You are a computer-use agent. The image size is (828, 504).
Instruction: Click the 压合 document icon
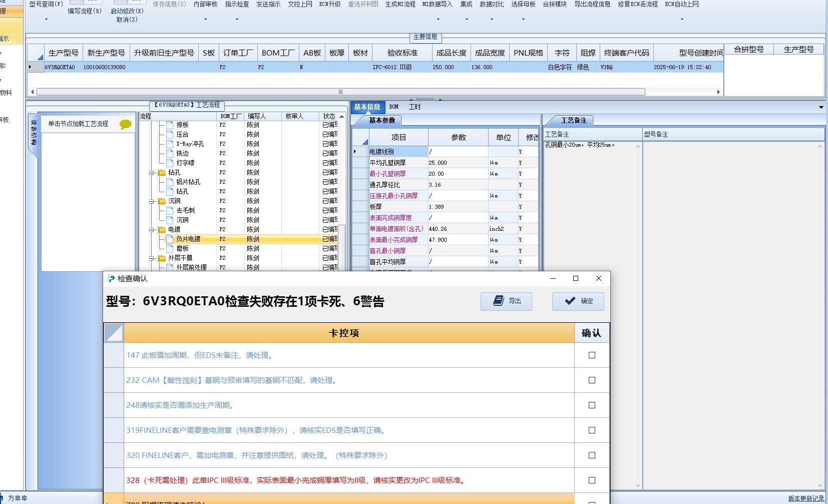pyautogui.click(x=170, y=134)
